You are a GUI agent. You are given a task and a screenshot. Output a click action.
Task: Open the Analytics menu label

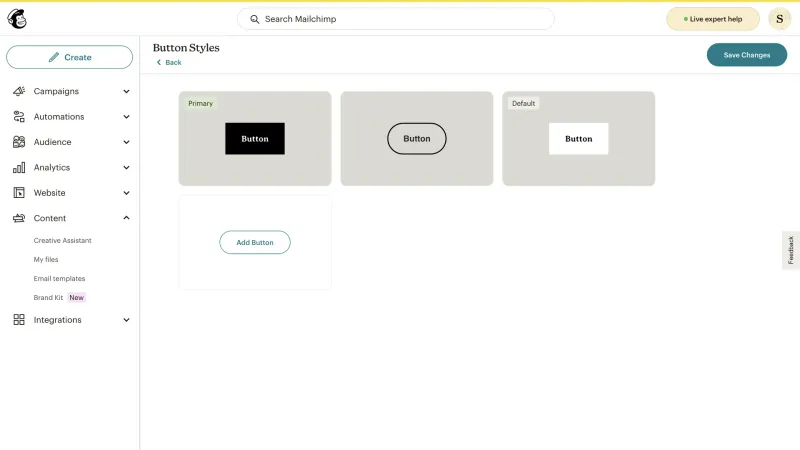coord(52,167)
